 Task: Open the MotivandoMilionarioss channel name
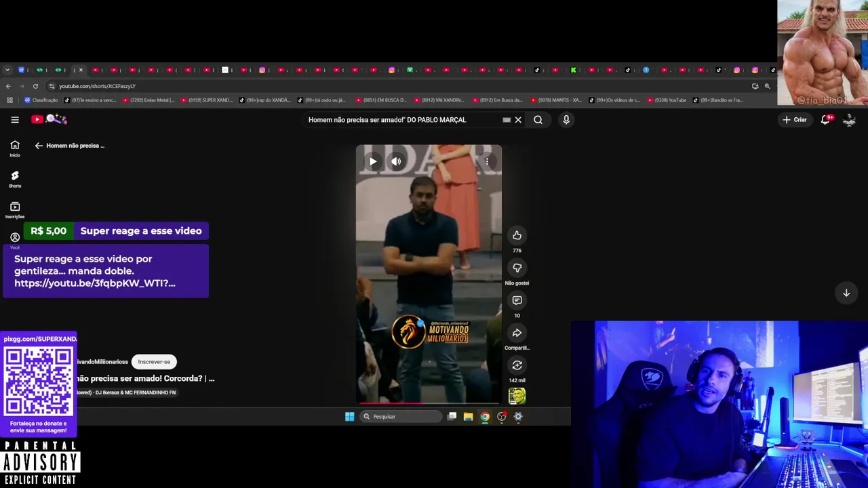[x=102, y=362]
